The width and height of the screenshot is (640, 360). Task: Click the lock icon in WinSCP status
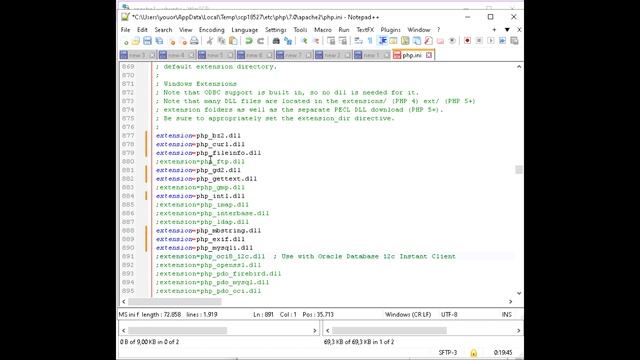pyautogui.click(x=473, y=353)
